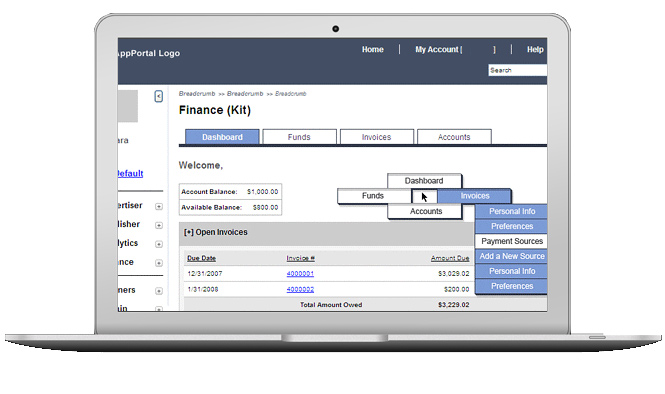Choose Payment Sources in the submenu
Image resolution: width=665 pixels, height=394 pixels.
coord(511,241)
